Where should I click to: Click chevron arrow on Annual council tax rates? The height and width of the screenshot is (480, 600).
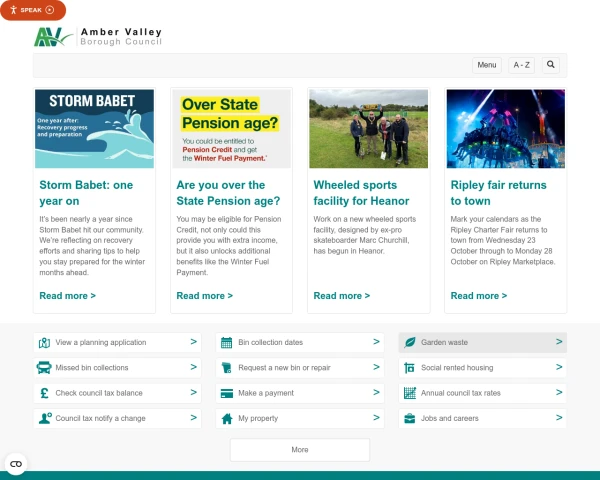pos(558,393)
